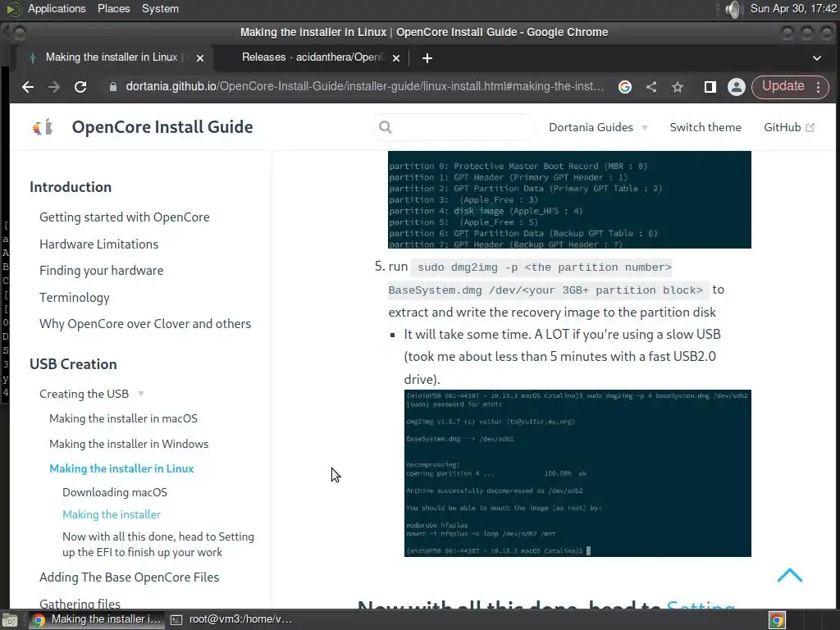Viewport: 840px width, 630px height.
Task: Click Making the installer taskbar entry
Action: (x=97, y=620)
